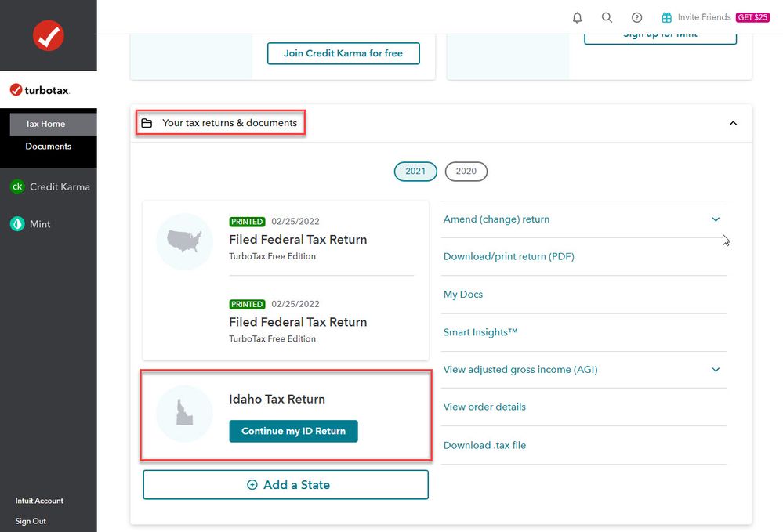
Task: Open View order details
Action: click(x=484, y=407)
